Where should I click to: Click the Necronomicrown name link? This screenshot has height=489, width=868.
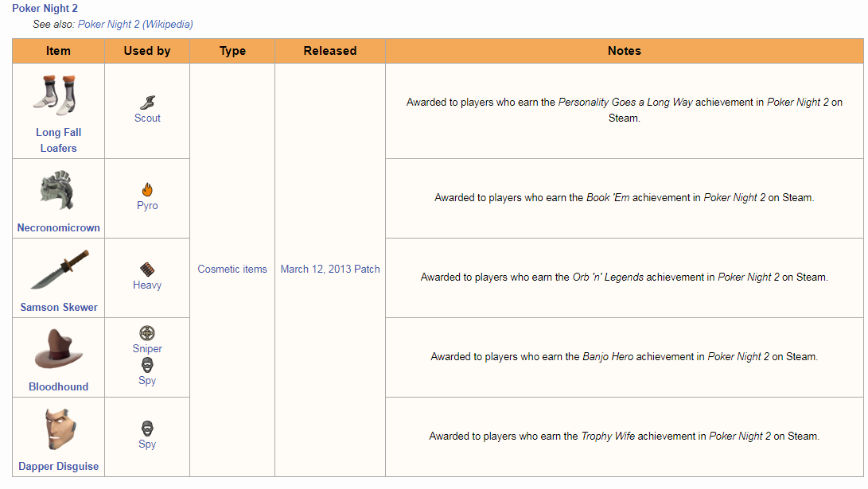pos(59,227)
